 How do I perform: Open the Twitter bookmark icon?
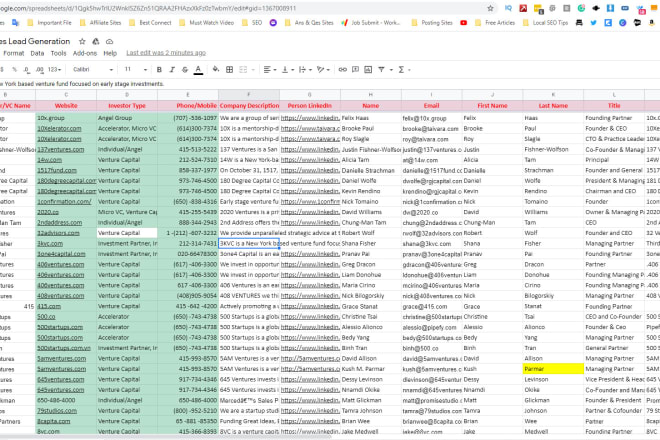593,23
